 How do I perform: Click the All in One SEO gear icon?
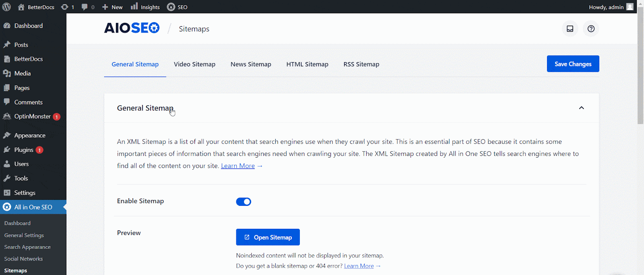point(7,207)
